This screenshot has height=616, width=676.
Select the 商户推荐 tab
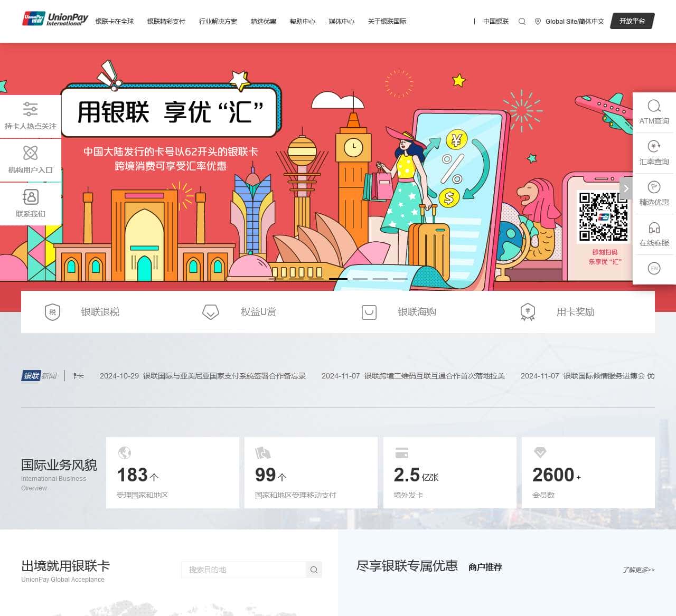[485, 567]
